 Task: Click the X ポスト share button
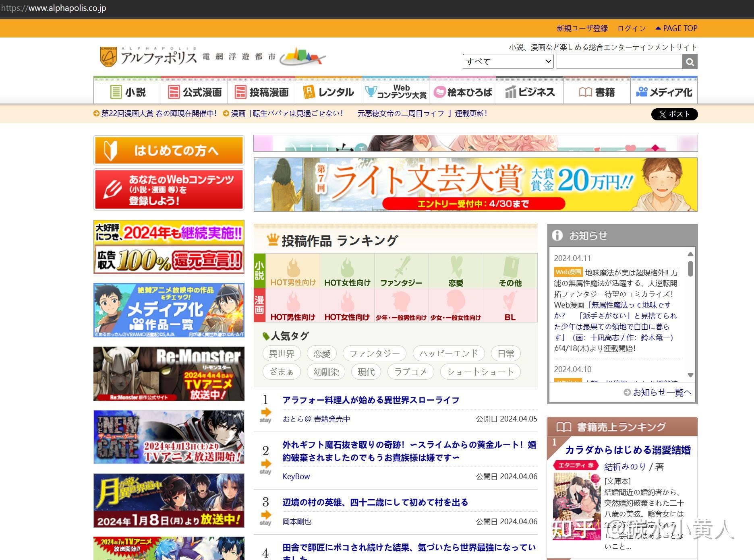(673, 114)
